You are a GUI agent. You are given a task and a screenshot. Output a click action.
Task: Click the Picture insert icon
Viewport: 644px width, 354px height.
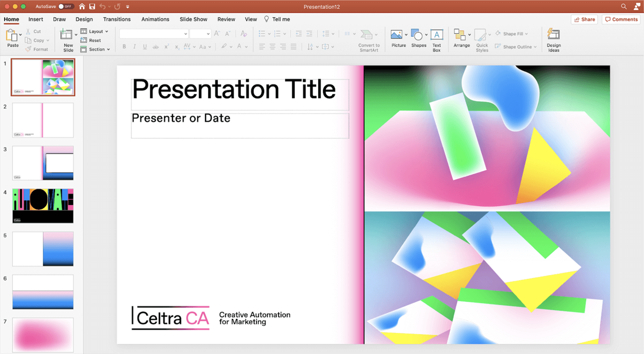pyautogui.click(x=397, y=35)
